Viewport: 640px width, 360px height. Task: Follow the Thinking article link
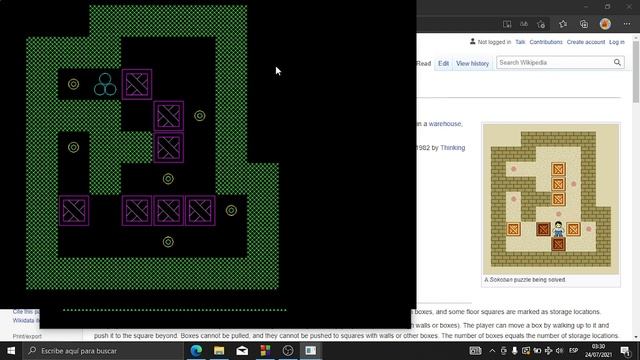tap(453, 148)
